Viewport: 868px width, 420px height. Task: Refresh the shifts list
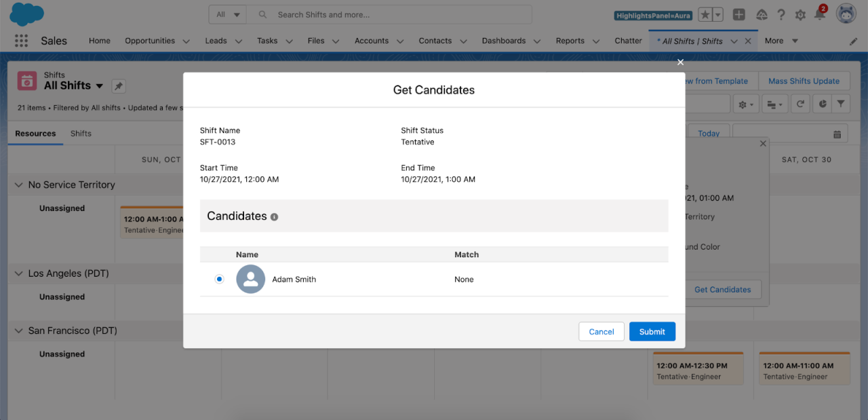[801, 104]
